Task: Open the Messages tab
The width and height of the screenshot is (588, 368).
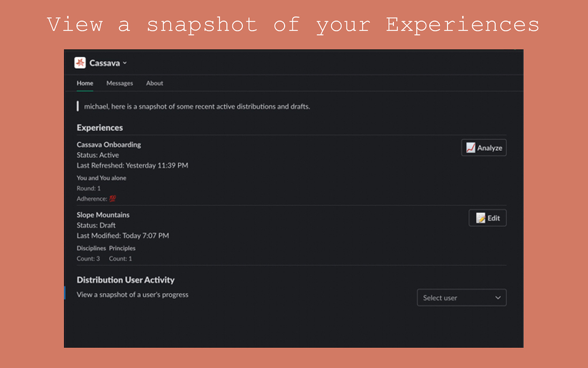Action: click(119, 83)
